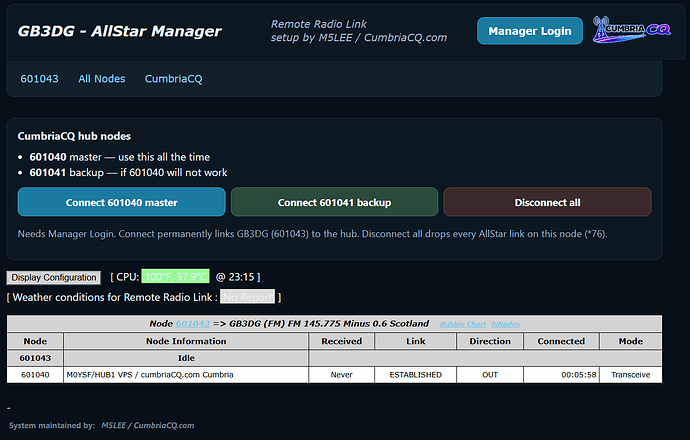The width and height of the screenshot is (690, 440).
Task: Select the 601043 node cell
Action: (x=35, y=358)
